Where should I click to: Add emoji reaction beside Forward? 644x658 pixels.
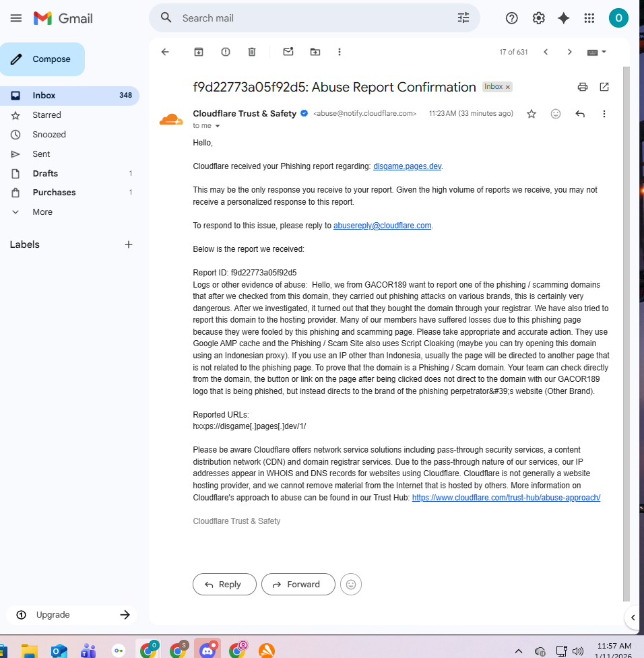coord(351,584)
